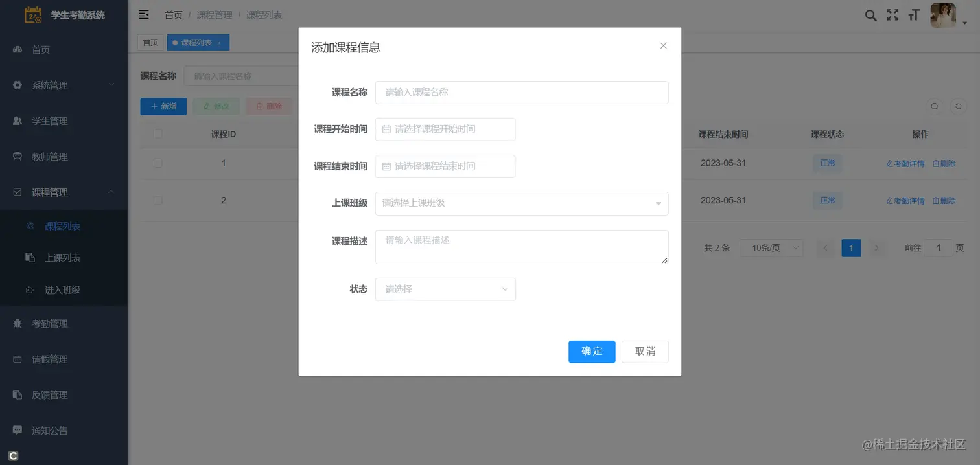Click the font size adjustment icon
The image size is (980, 465).
pyautogui.click(x=914, y=14)
